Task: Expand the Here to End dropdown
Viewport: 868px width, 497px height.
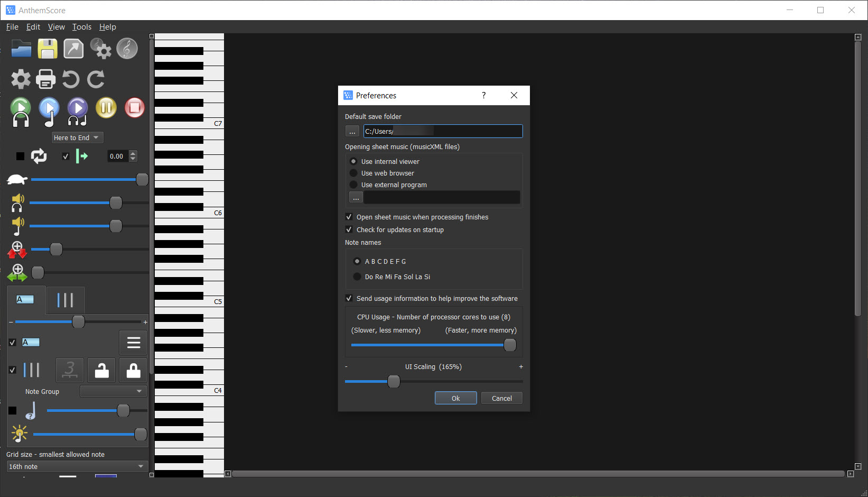Action: [77, 137]
